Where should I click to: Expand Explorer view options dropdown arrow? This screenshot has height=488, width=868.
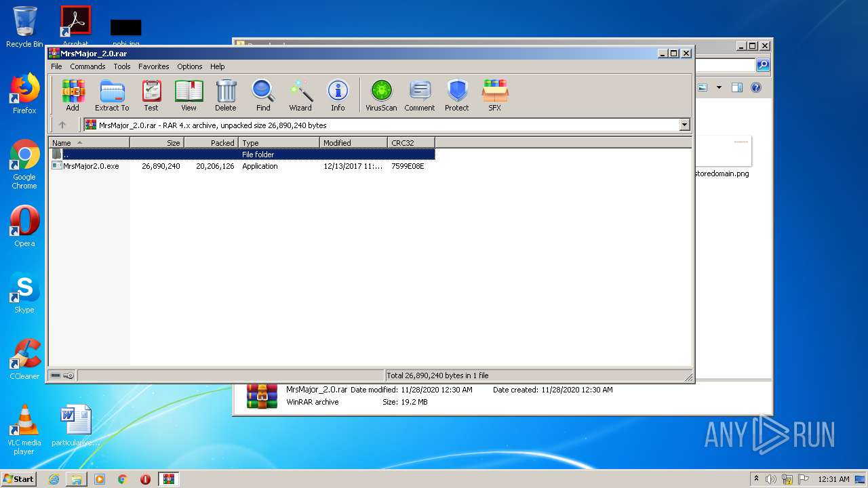click(x=719, y=87)
